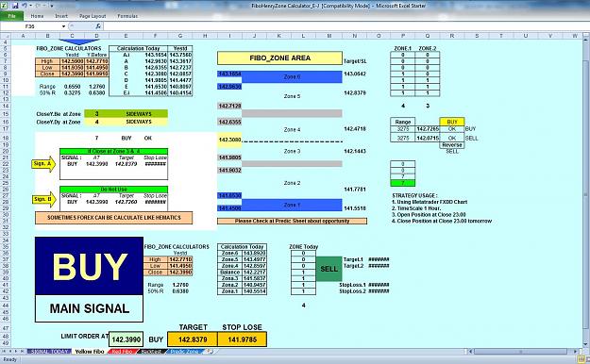Image resolution: width=590 pixels, height=364 pixels.
Task: Click the vertical scrollbar down arrow
Action: click(586, 344)
